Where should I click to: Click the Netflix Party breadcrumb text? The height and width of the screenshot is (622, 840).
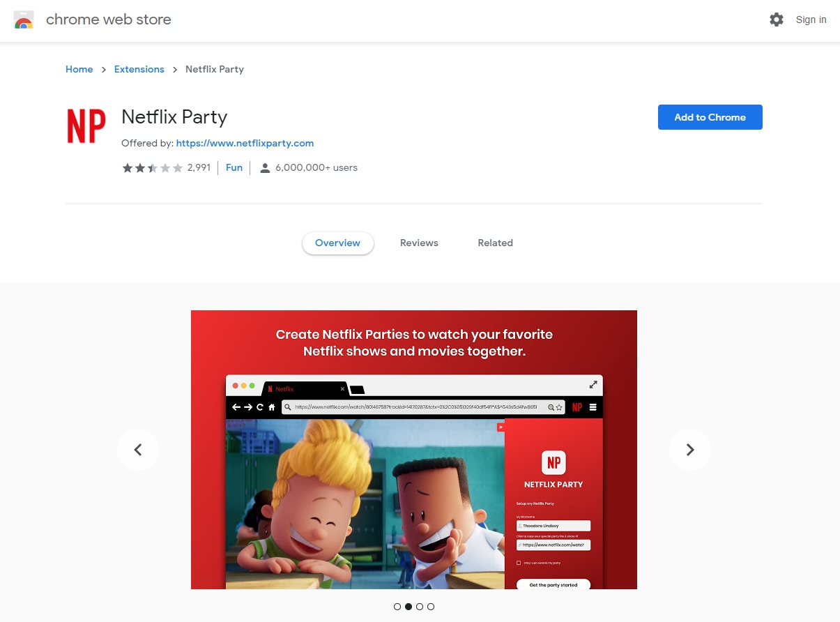[x=215, y=69]
